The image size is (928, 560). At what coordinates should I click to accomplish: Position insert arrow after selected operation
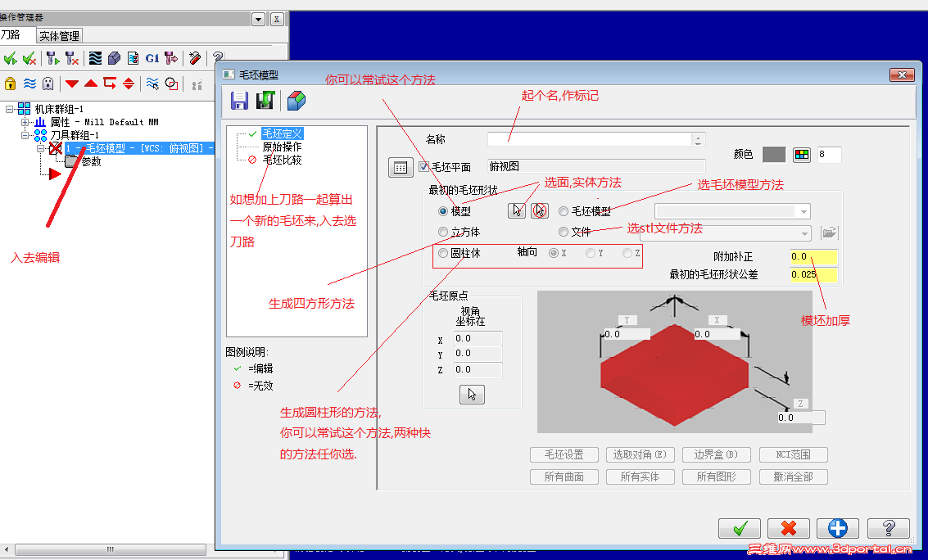110,83
